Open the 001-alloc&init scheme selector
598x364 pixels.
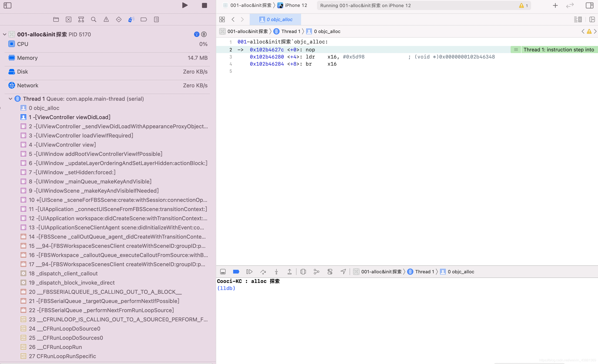(248, 5)
